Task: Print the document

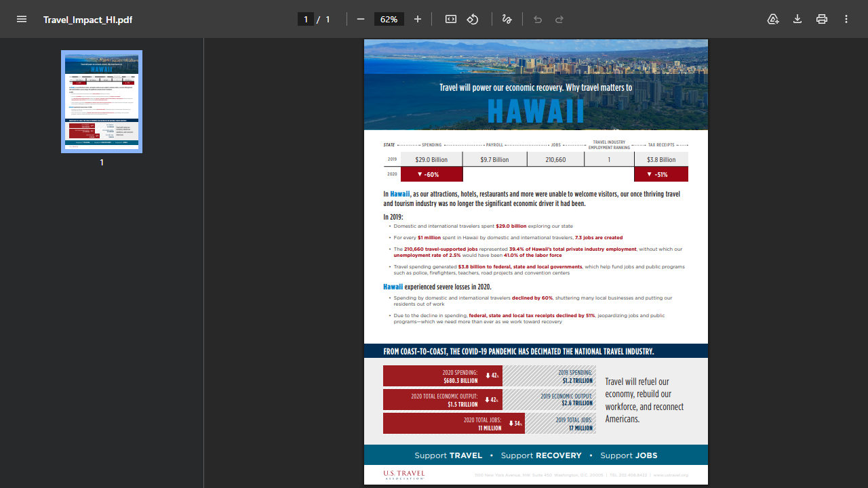Action: coord(822,19)
